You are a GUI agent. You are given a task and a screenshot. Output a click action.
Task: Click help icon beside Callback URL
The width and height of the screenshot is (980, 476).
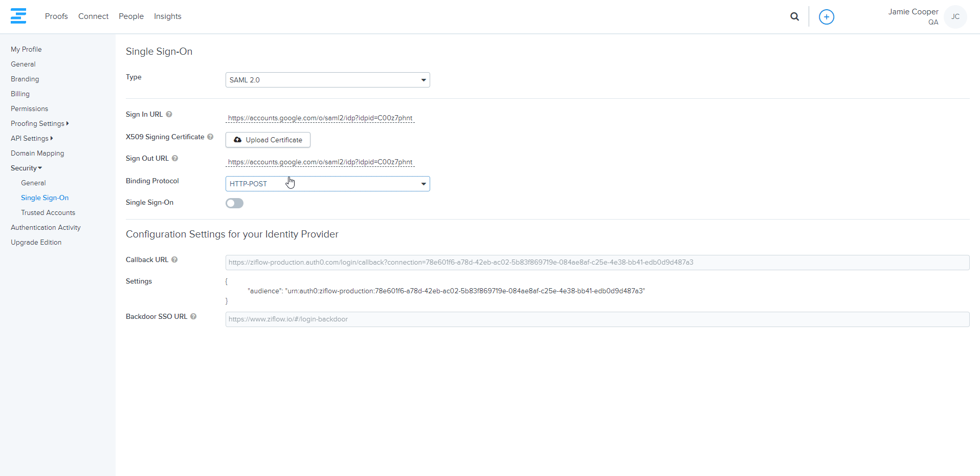click(x=174, y=260)
